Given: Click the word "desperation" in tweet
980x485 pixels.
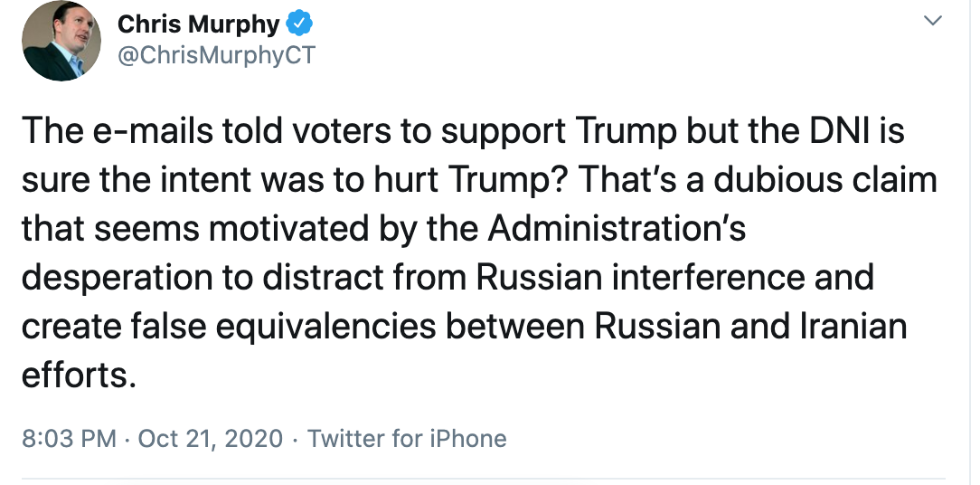Looking at the screenshot, I should pos(117,277).
